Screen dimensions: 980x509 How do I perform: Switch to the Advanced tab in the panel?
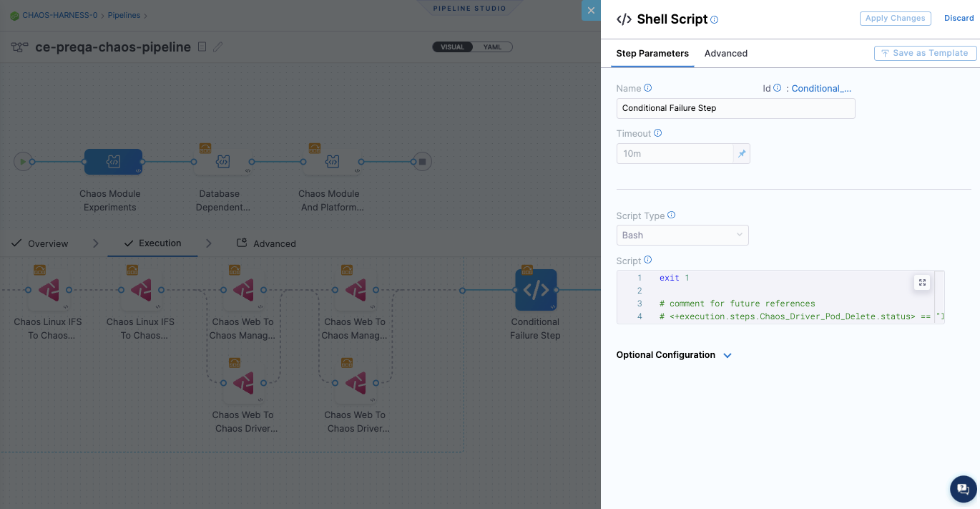(x=725, y=53)
